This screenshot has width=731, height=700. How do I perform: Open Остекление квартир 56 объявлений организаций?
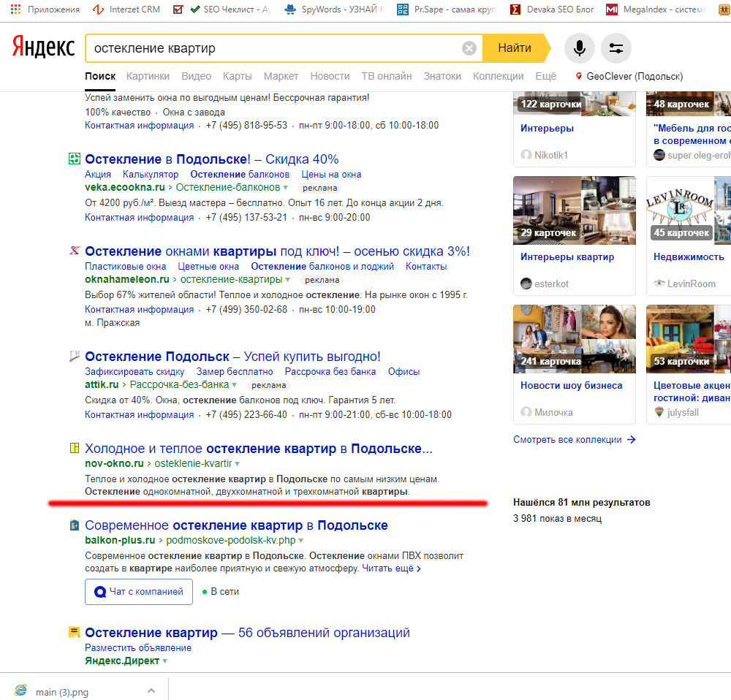click(248, 633)
